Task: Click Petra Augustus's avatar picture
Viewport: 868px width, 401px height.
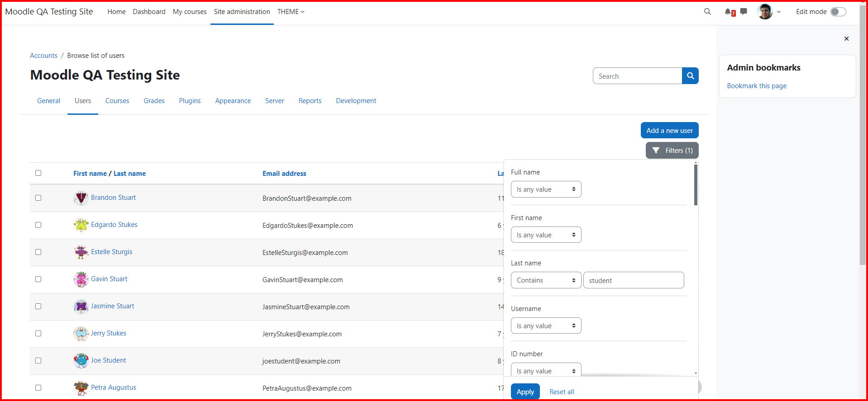Action: [x=81, y=388]
